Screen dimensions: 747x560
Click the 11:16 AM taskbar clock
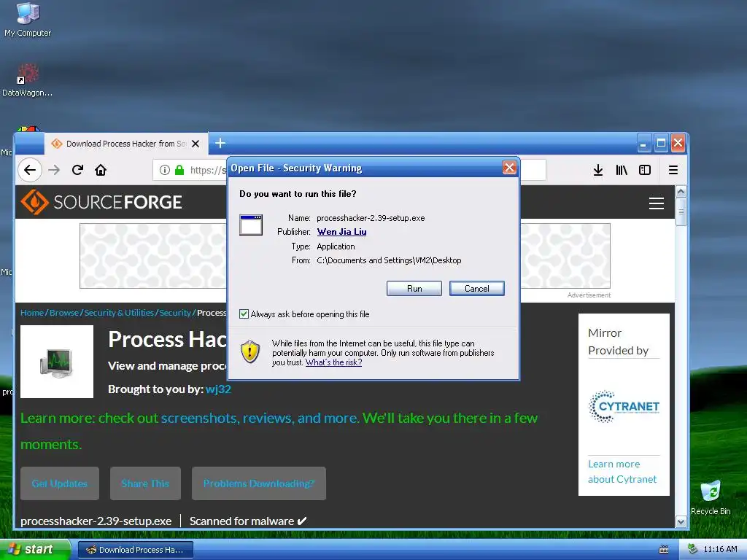click(x=720, y=550)
